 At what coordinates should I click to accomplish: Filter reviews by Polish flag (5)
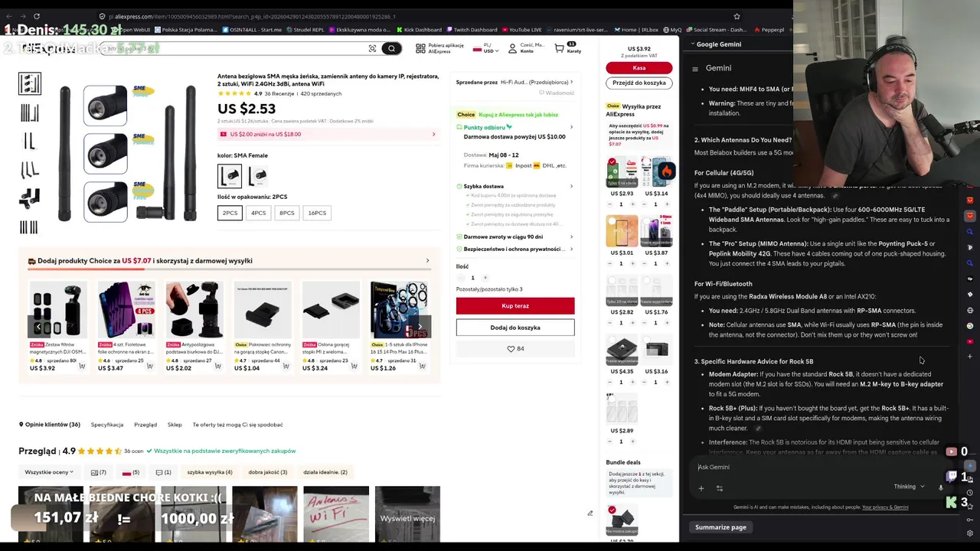131,472
